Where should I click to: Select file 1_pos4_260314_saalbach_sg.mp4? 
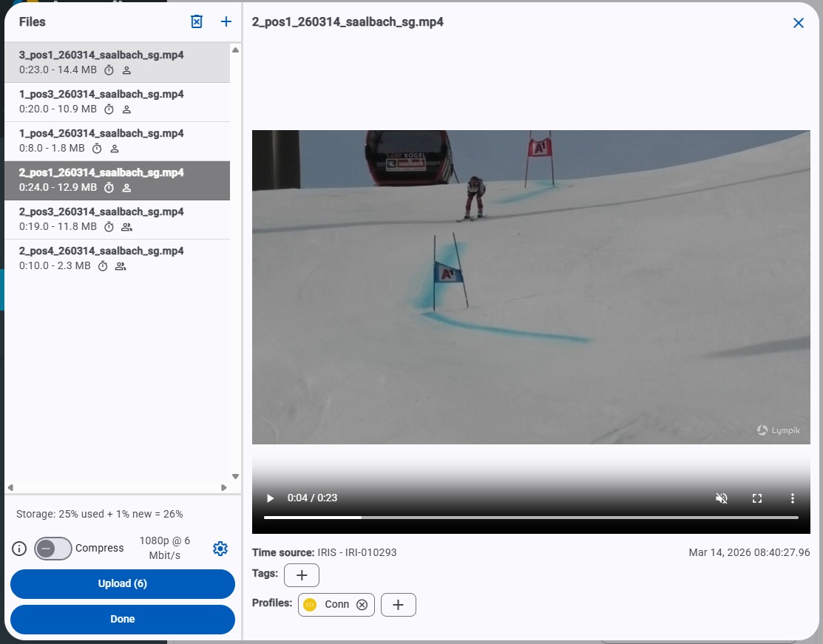tap(117, 141)
